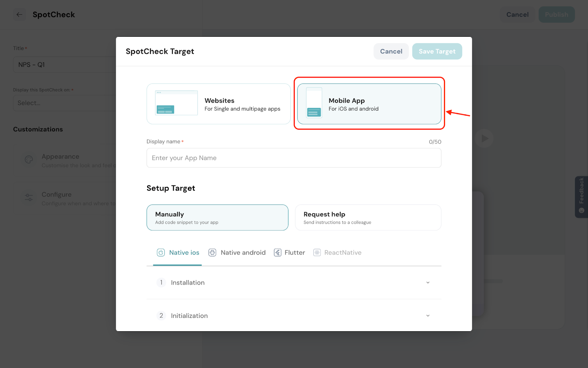The height and width of the screenshot is (368, 588).
Task: Choose Request help setup option
Action: click(x=368, y=217)
